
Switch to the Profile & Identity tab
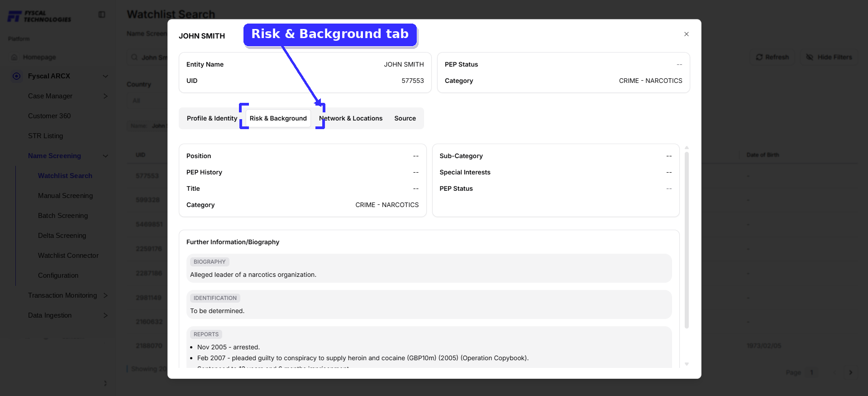(212, 118)
